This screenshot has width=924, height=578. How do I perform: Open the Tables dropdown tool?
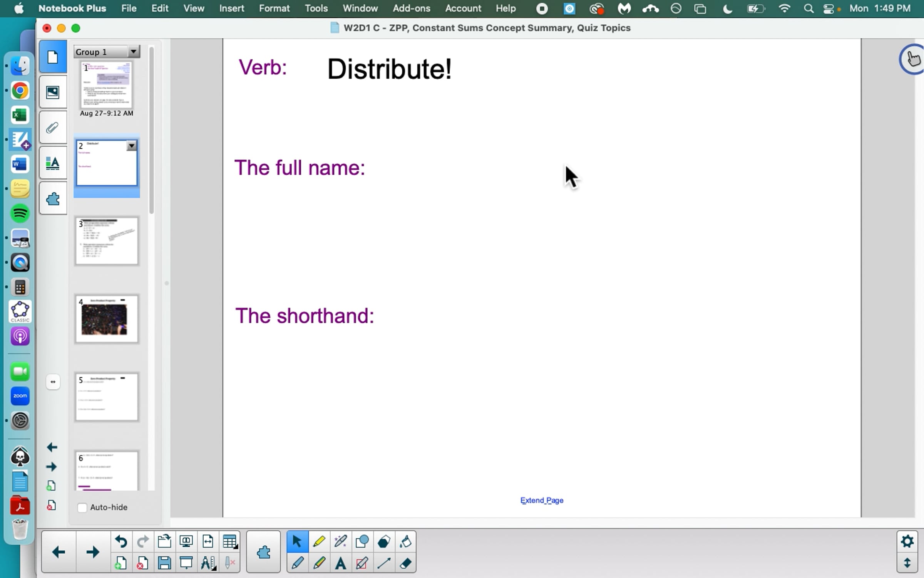coord(230,541)
